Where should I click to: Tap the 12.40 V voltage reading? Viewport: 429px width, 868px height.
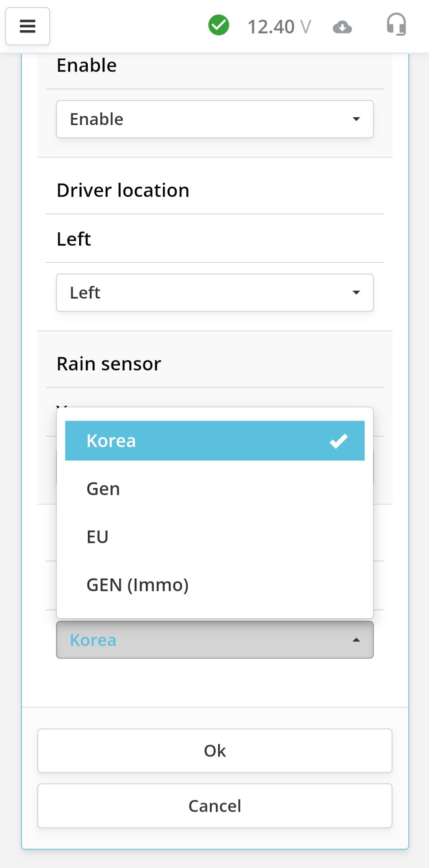279,27
